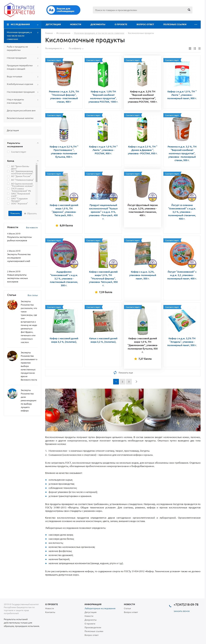Switch to grid view icon

point(190,48)
